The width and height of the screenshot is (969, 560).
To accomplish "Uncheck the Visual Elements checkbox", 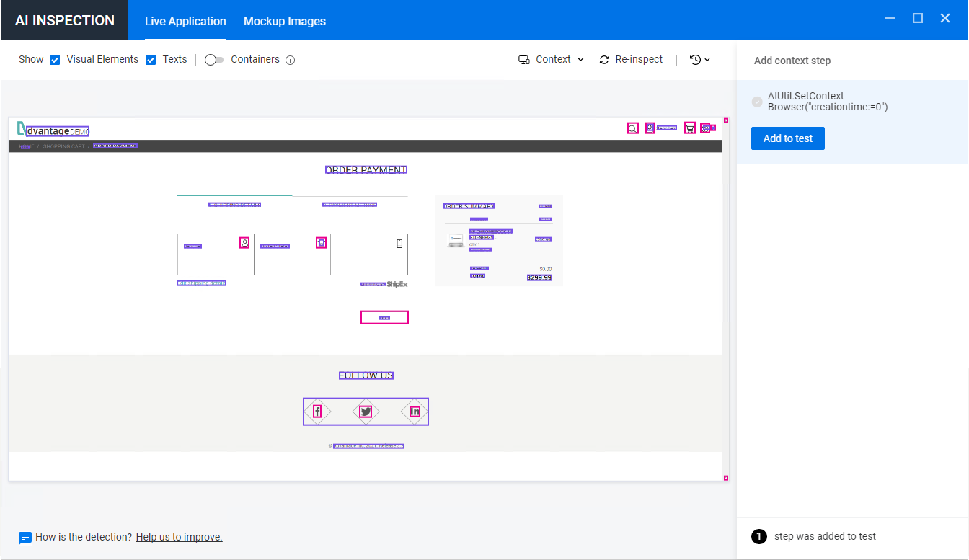I will click(x=55, y=60).
